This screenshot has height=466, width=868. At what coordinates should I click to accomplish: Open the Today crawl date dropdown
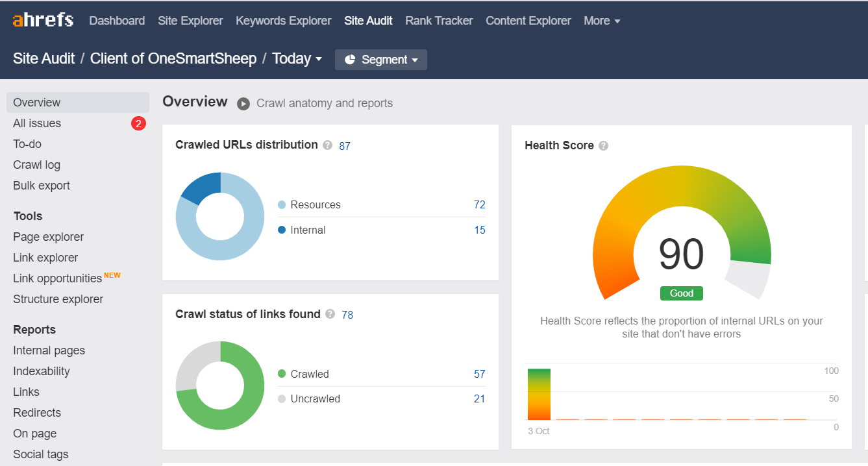(297, 58)
